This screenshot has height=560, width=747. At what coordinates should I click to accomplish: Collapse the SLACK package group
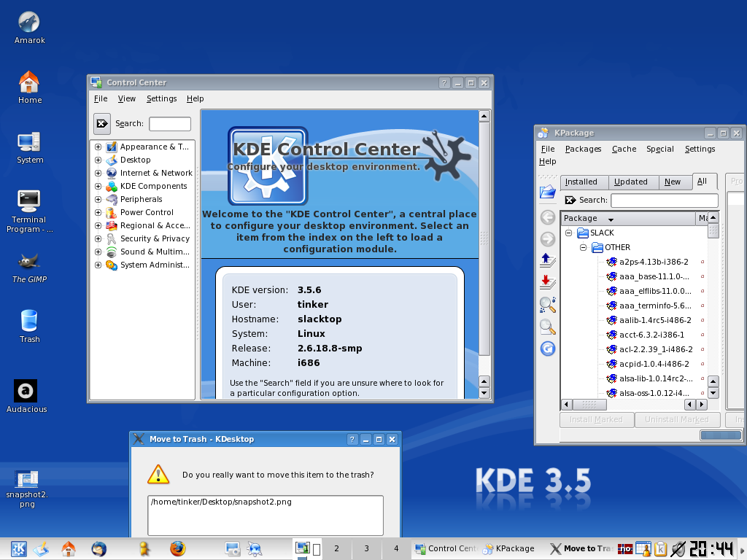(x=568, y=233)
